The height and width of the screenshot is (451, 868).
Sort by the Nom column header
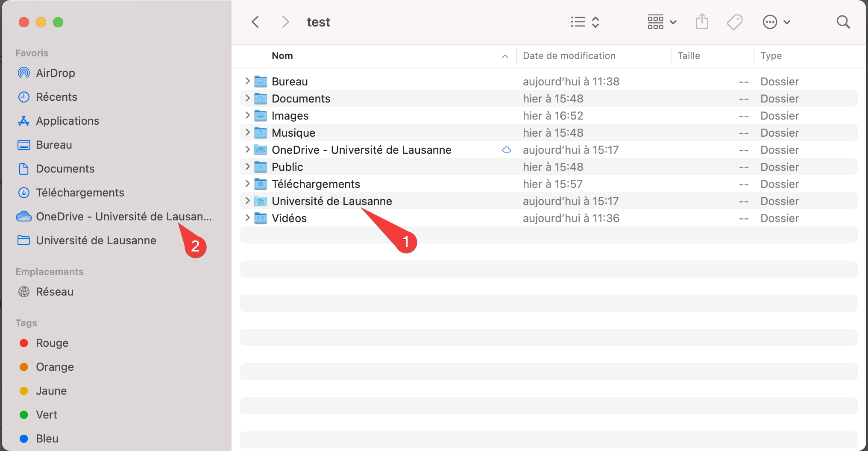pos(282,56)
